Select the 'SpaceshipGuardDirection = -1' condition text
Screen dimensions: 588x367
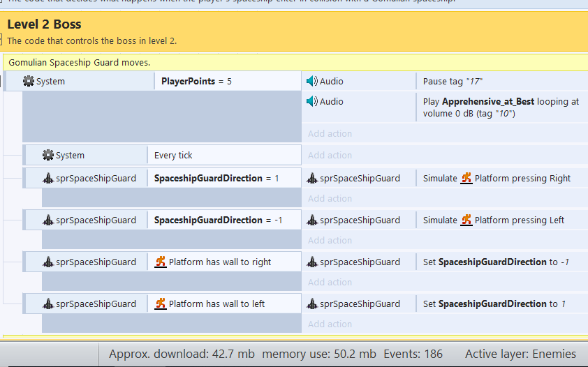click(218, 220)
